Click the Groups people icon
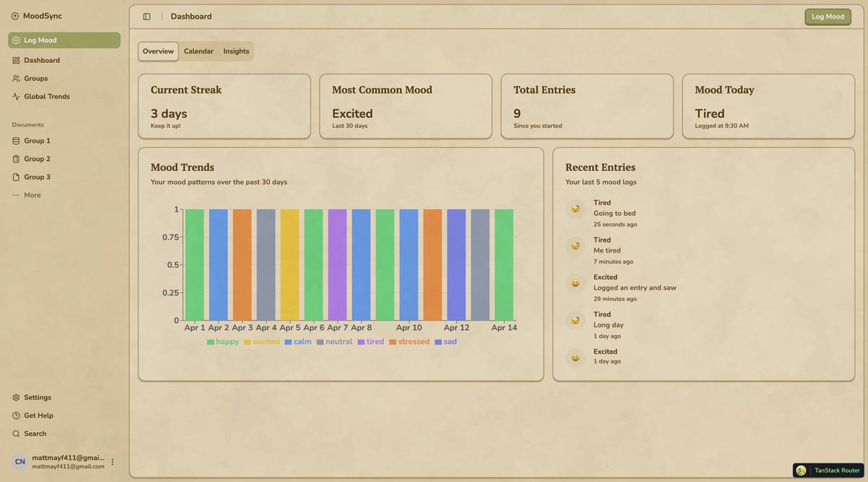 16,78
